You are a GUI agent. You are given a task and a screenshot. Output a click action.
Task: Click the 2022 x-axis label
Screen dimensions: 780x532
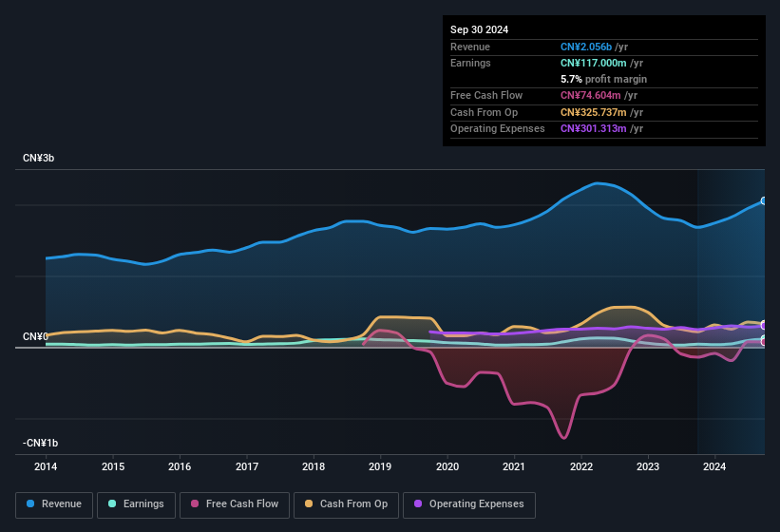581,466
